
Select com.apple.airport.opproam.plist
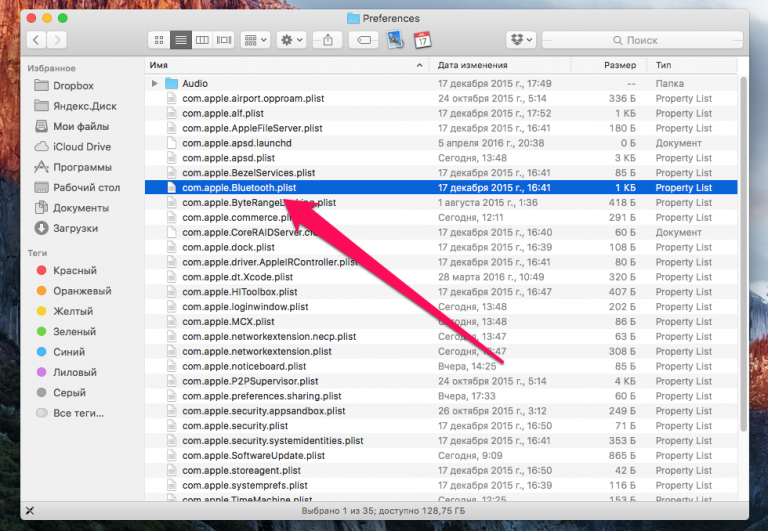coord(441,98)
